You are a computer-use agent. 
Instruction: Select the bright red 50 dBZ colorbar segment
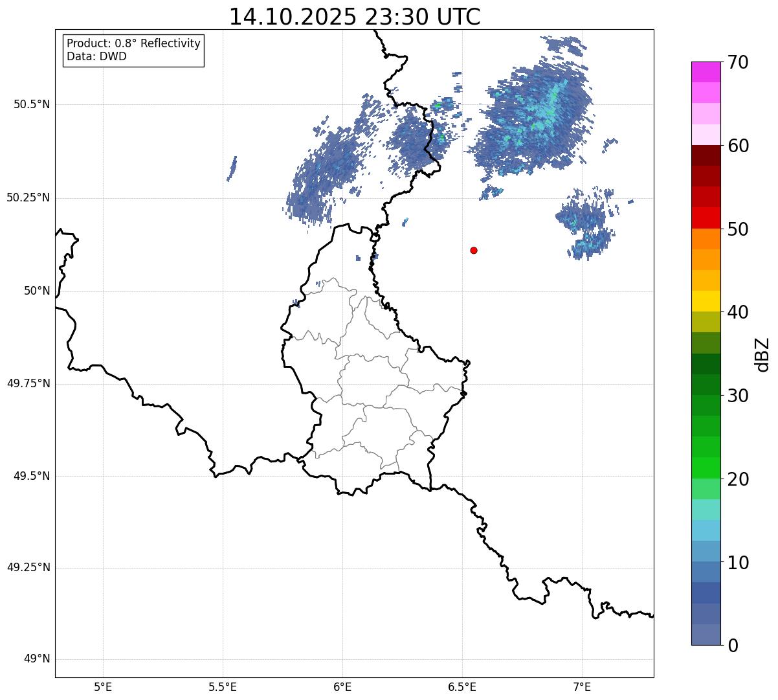(706, 218)
